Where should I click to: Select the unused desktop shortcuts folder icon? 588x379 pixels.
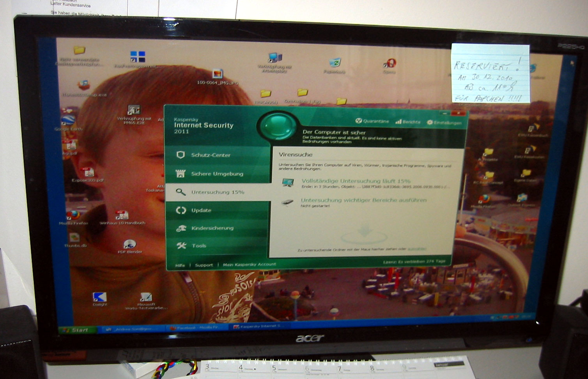(x=79, y=56)
